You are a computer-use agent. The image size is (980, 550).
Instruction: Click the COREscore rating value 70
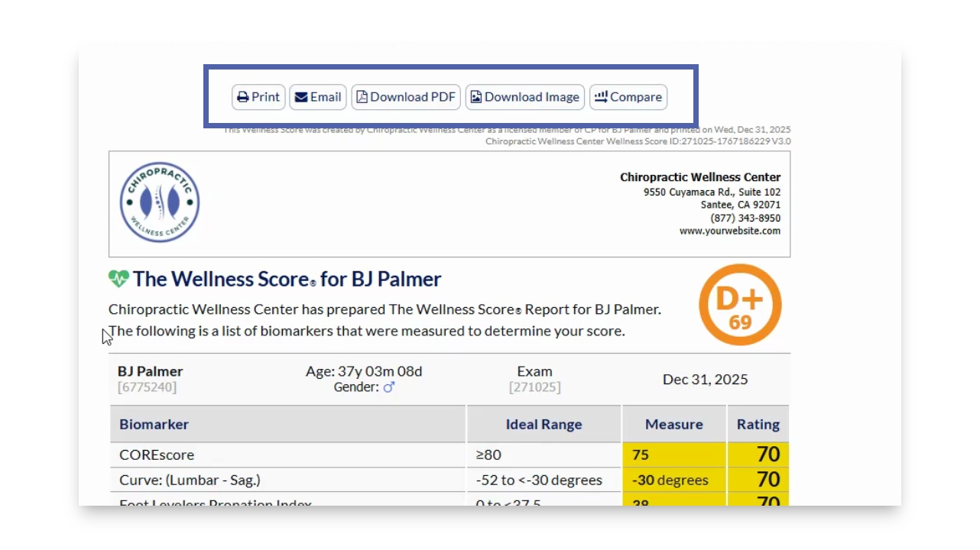[768, 455]
